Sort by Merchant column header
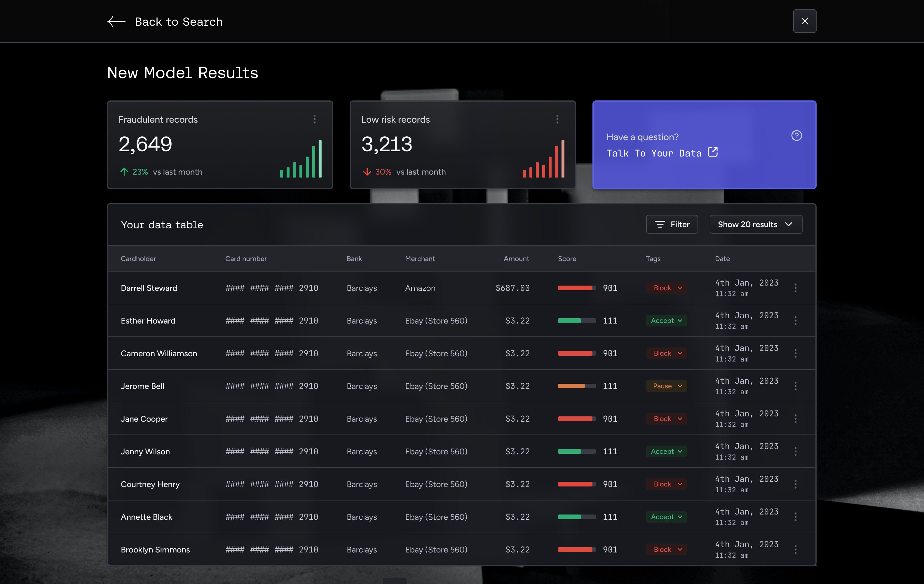The height and width of the screenshot is (584, 924). pyautogui.click(x=420, y=259)
